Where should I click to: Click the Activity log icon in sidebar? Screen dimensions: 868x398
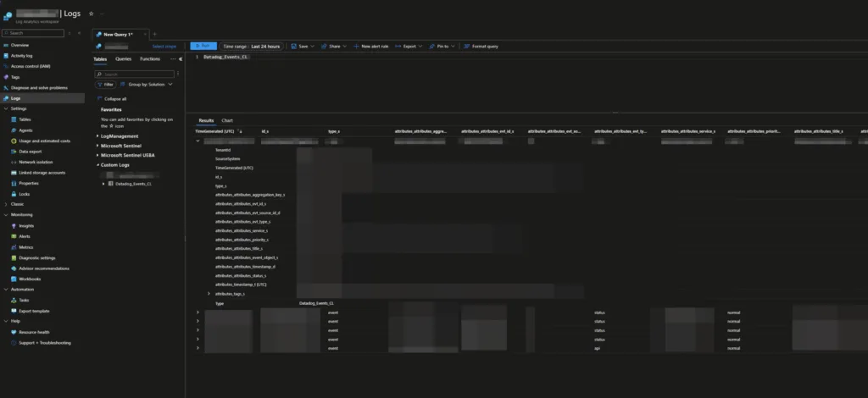[x=6, y=56]
